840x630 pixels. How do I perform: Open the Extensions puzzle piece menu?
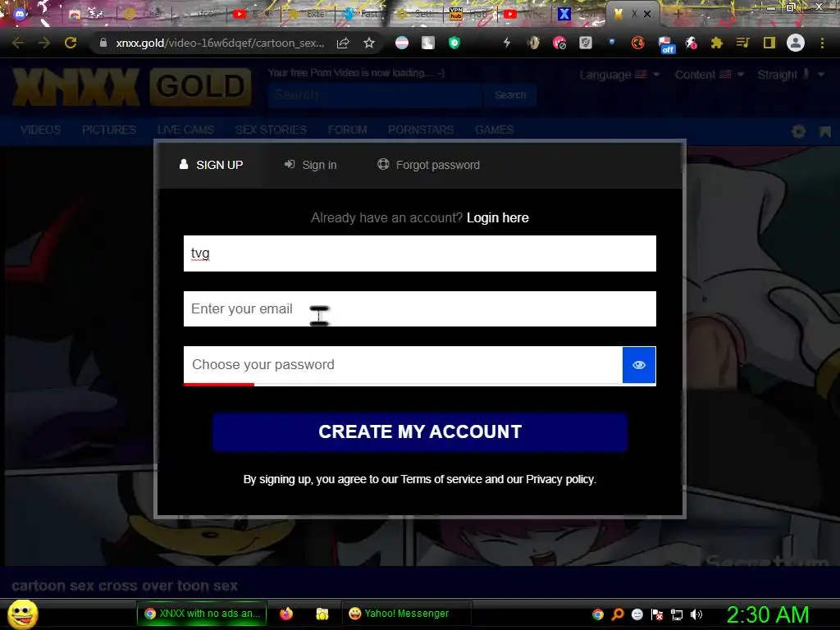click(716, 43)
